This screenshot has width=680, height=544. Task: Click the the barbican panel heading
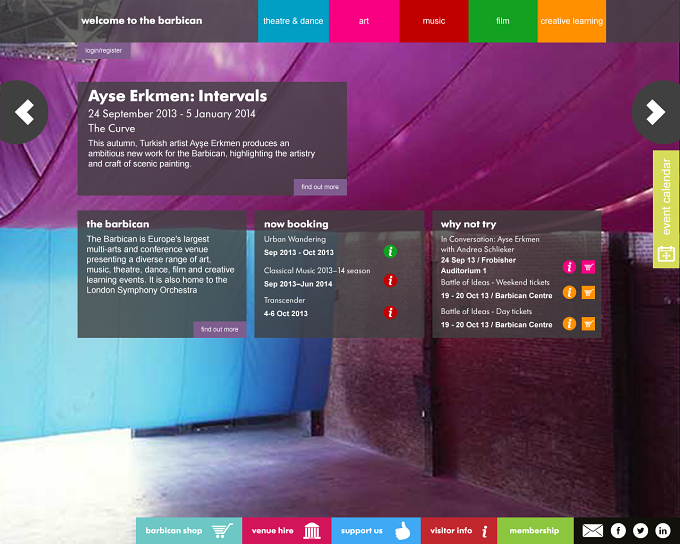(x=118, y=224)
